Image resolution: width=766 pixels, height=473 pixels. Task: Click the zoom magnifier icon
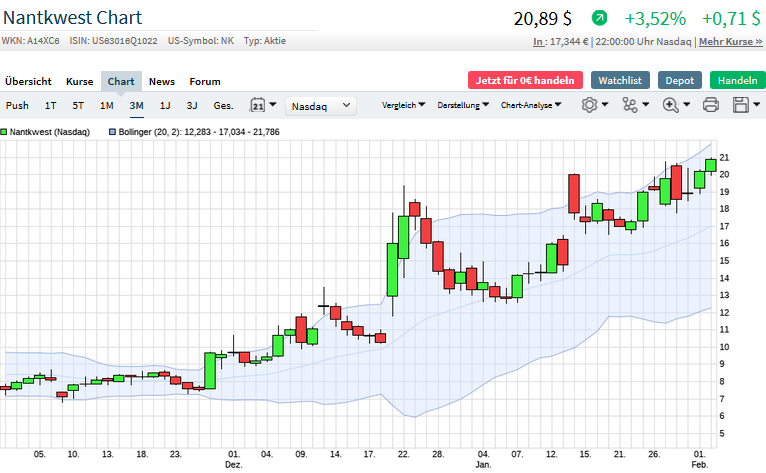click(670, 105)
